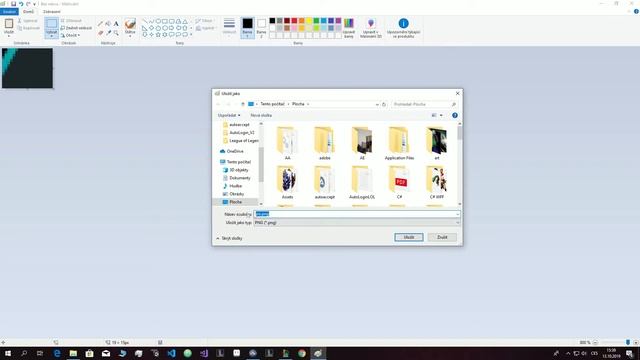Click the Paste (Vložit) clipboard icon
640x360 pixels.
tap(9, 24)
